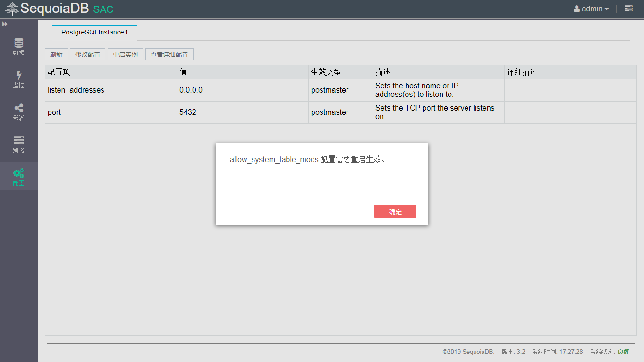Click the 重启实例 restart instance button

(x=125, y=54)
